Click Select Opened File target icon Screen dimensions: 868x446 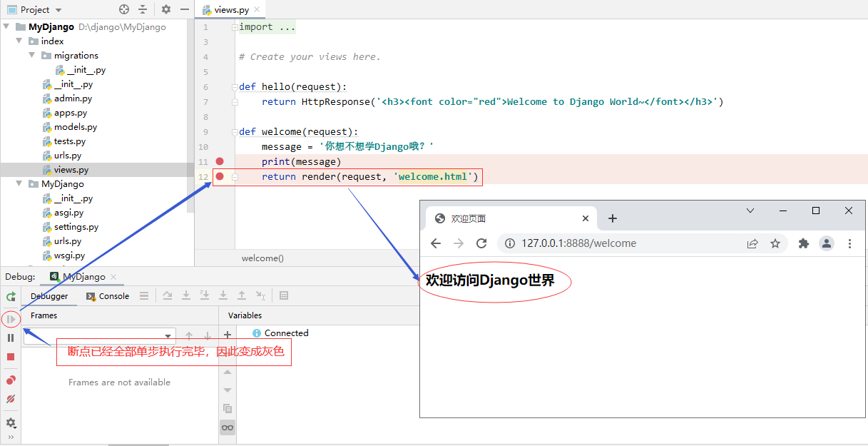pos(124,9)
